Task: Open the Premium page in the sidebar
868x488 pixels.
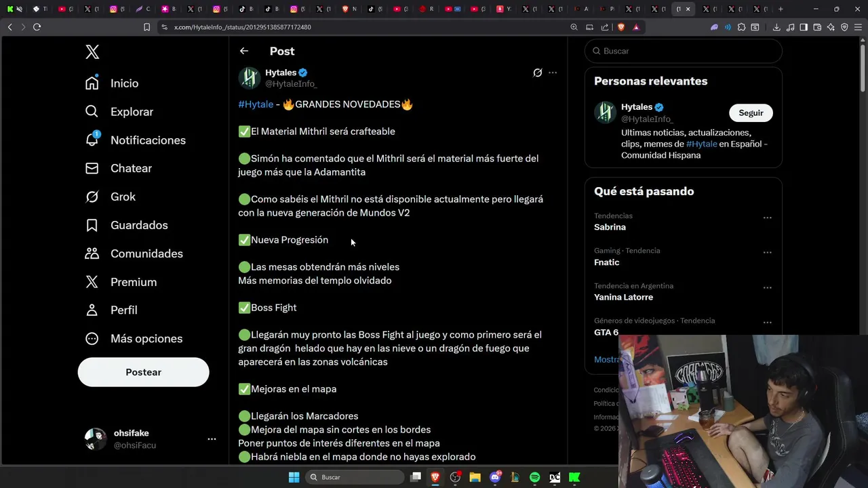Action: click(121, 282)
